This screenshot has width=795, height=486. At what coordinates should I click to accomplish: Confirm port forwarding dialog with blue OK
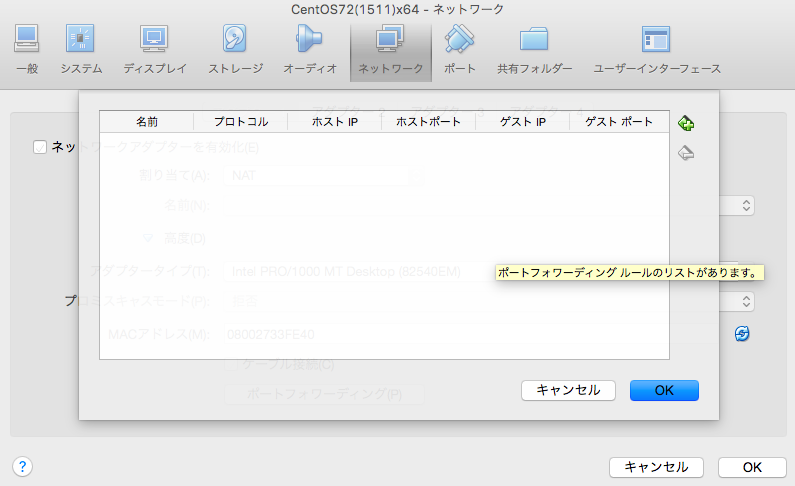(664, 390)
